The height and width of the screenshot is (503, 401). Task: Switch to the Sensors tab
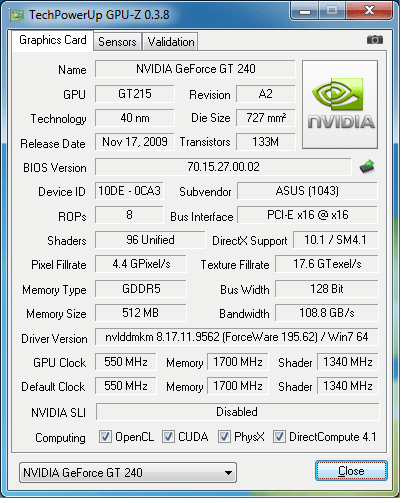117,42
